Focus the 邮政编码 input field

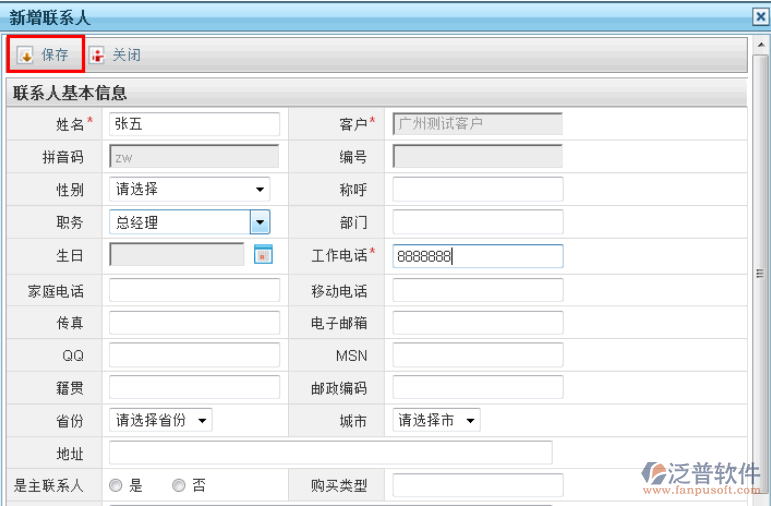coord(477,387)
